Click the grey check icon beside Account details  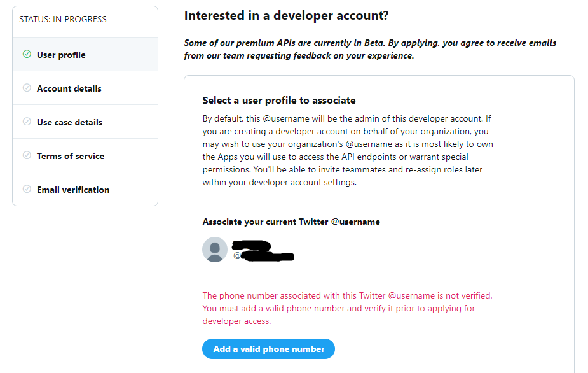click(27, 88)
